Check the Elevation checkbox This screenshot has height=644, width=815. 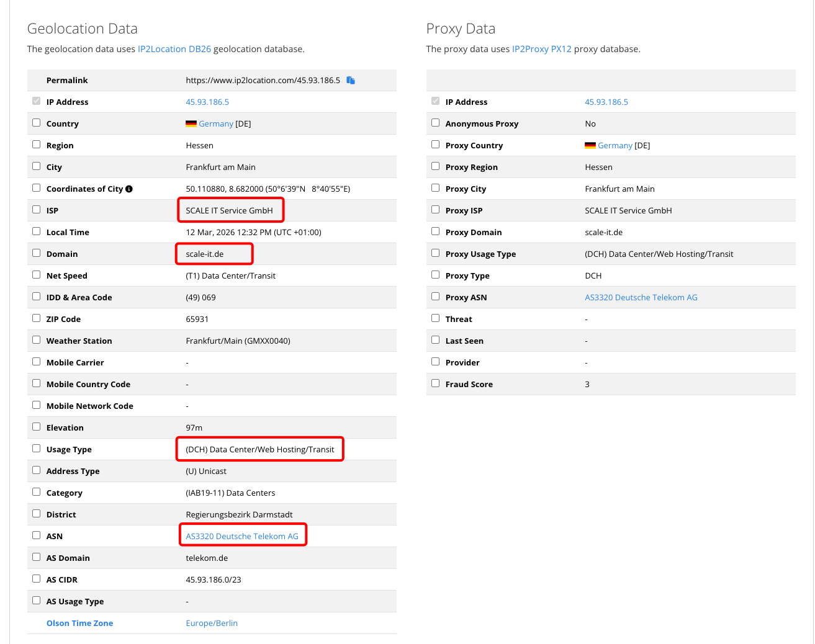37,427
